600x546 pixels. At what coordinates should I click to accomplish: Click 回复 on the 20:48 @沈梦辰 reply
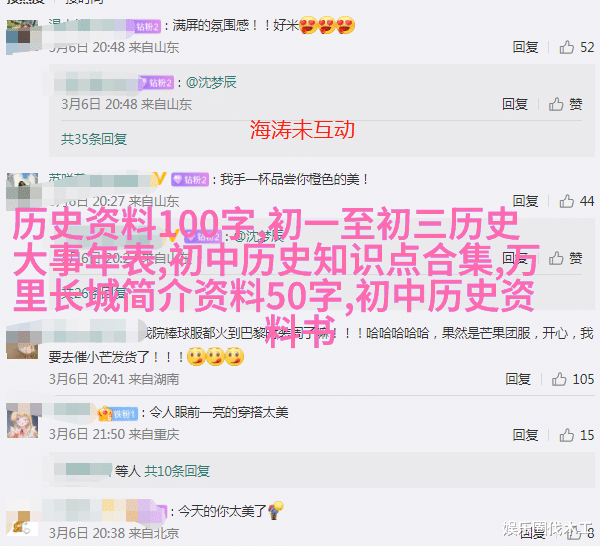click(515, 104)
